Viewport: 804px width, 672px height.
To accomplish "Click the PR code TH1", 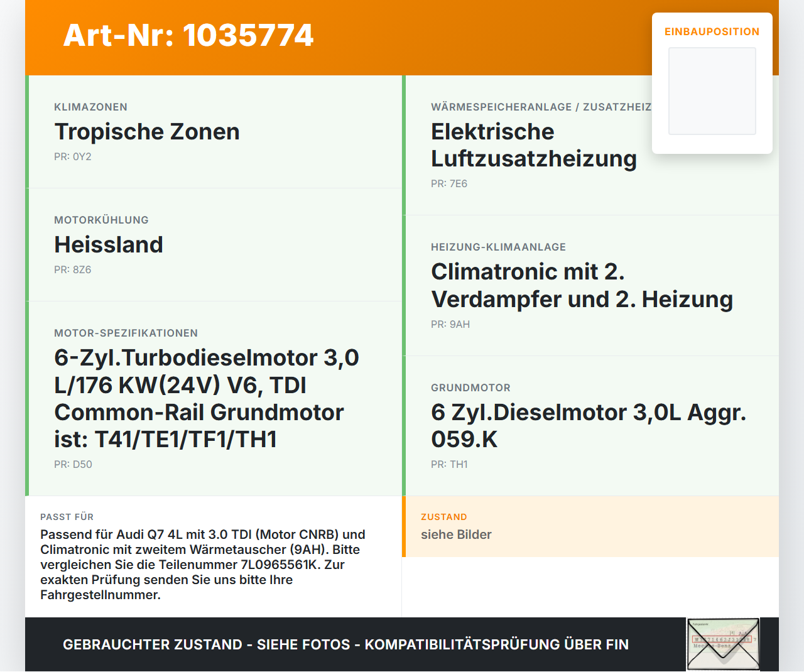I will click(x=449, y=465).
